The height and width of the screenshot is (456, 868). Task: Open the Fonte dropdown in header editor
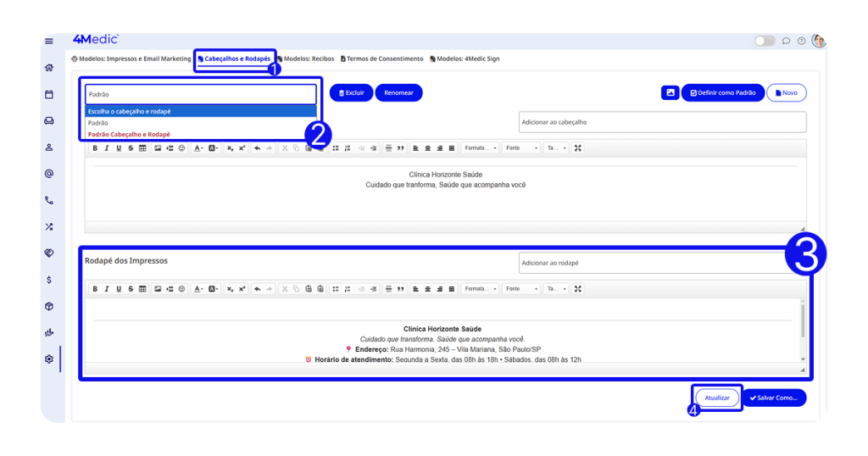520,147
